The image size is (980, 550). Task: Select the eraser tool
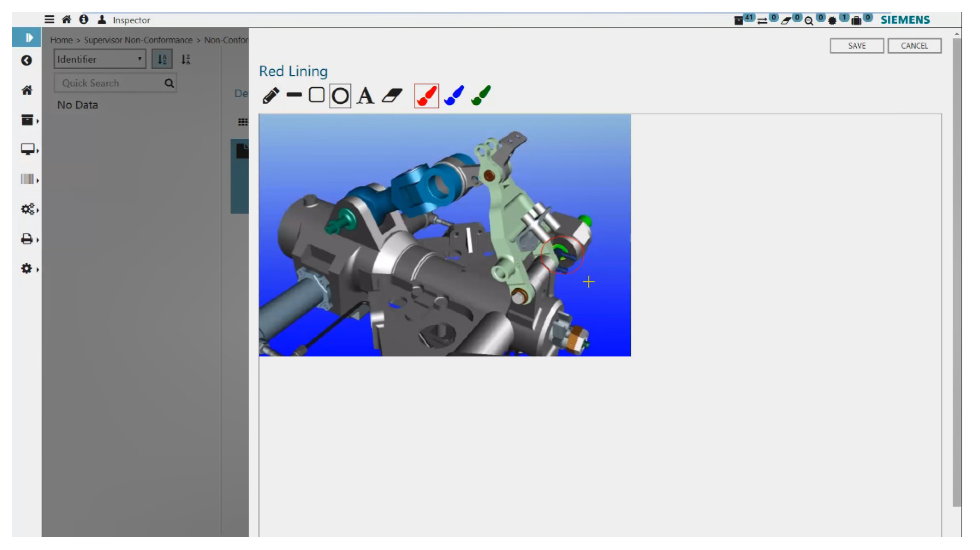(392, 95)
